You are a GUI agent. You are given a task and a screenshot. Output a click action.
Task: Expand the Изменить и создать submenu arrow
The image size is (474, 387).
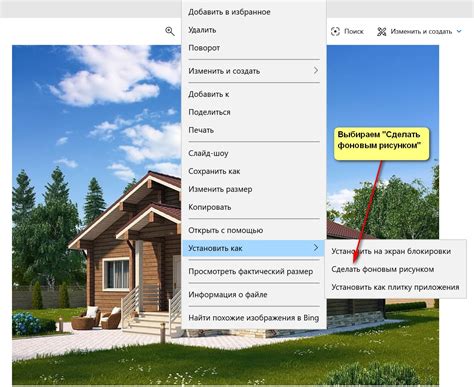pyautogui.click(x=316, y=71)
